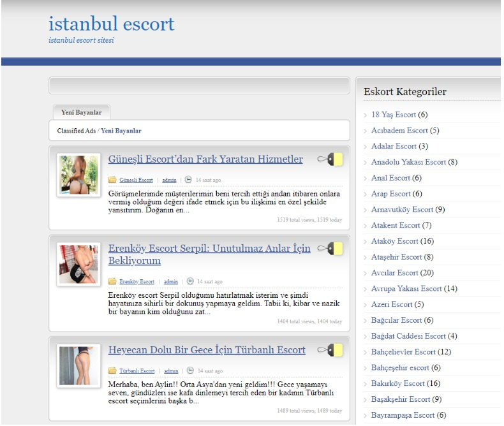
Task: Click the clock icon in the Türbanlı listing
Action: click(189, 371)
